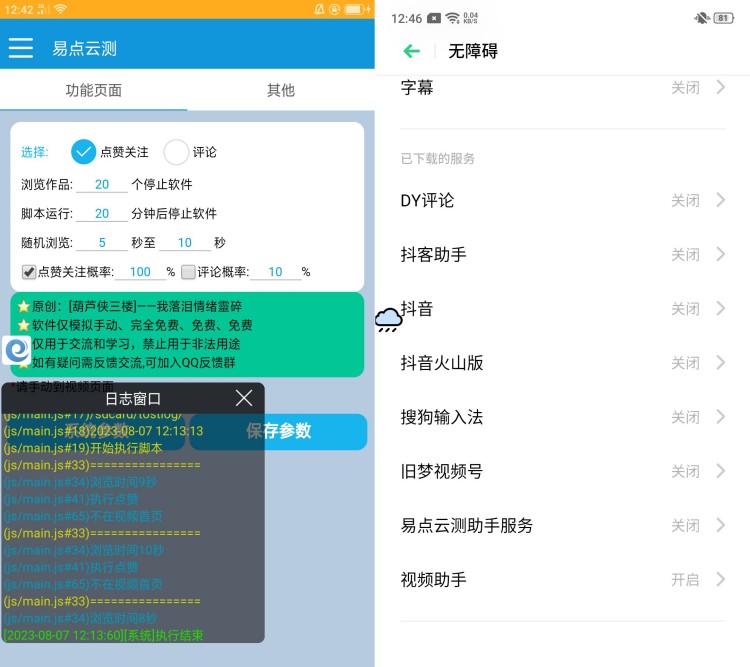Viewport: 750px width, 667px height.
Task: Select the 评论 radio option
Action: tap(176, 152)
